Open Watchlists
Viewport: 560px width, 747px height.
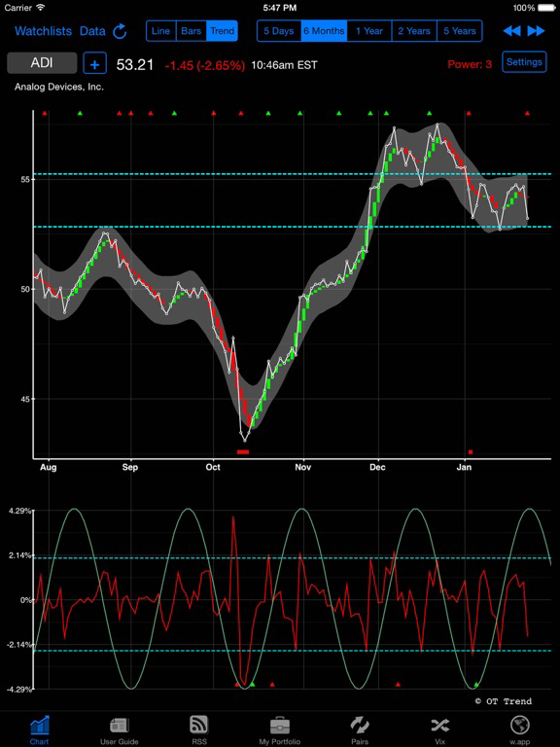pos(44,31)
